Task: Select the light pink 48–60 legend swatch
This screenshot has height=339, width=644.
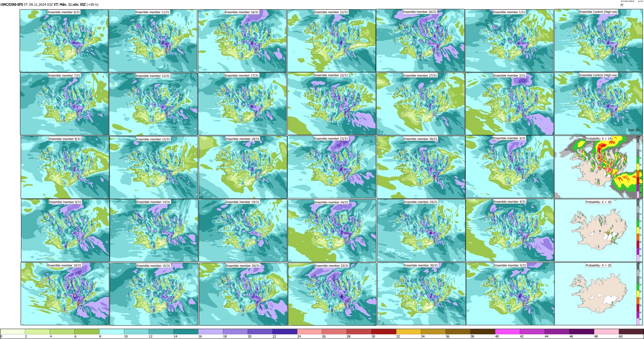Action: click(x=606, y=332)
